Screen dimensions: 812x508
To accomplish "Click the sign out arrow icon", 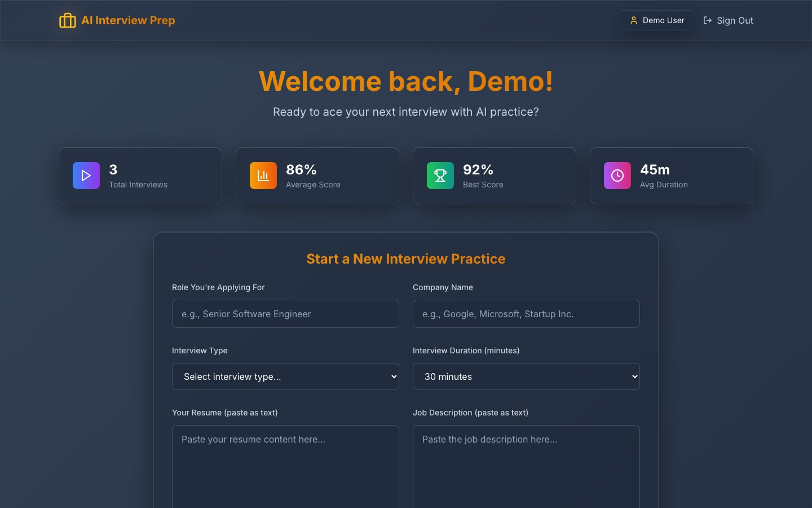I will pos(707,20).
